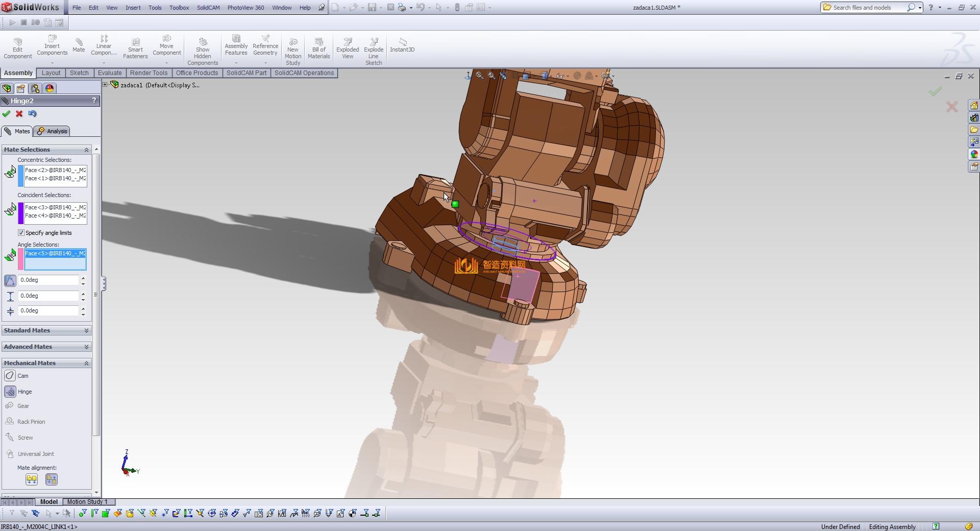The width and height of the screenshot is (980, 531).
Task: Toggle the anti-aligned mate alignment button
Action: (x=52, y=479)
